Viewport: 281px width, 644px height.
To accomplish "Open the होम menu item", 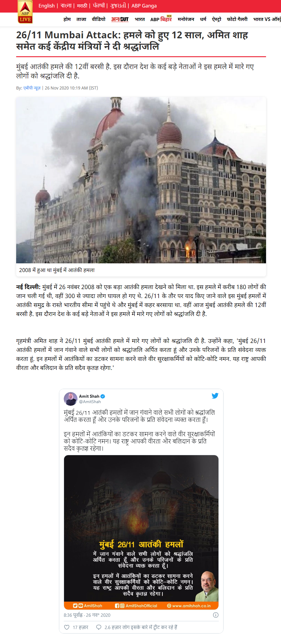I will (67, 19).
